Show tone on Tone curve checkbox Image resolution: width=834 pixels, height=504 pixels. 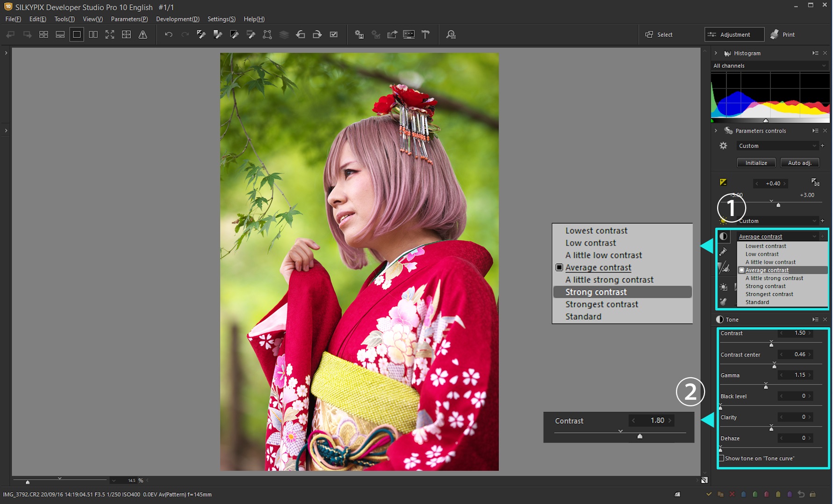tap(721, 459)
